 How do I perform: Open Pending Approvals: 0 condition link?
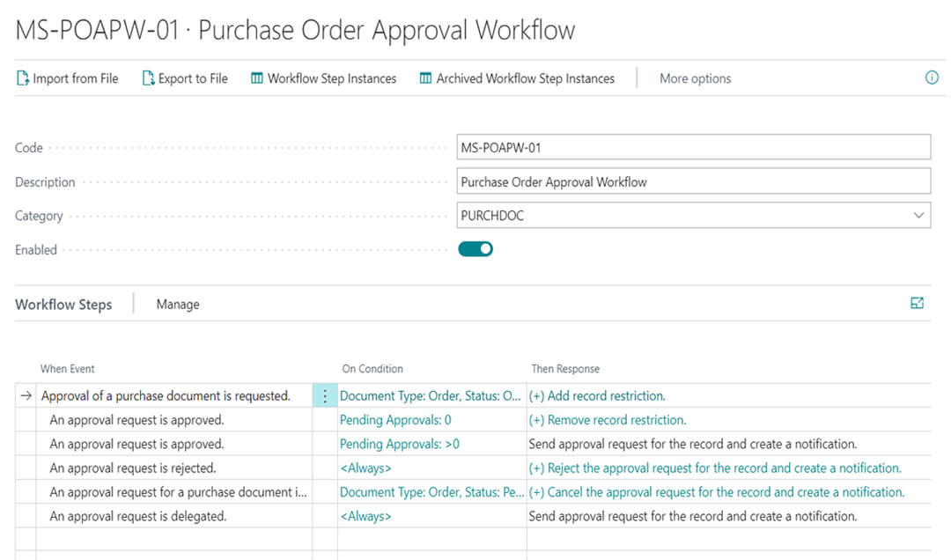point(395,420)
